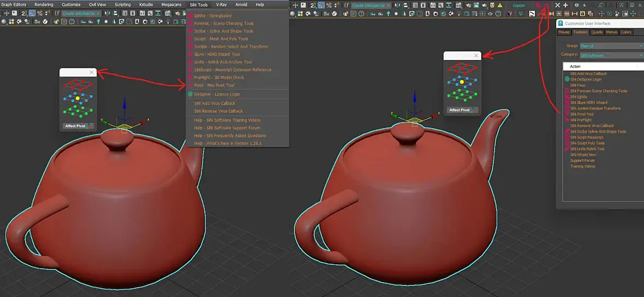Open the Megascans menu
Screen dimensions: 644x297
point(171,4)
